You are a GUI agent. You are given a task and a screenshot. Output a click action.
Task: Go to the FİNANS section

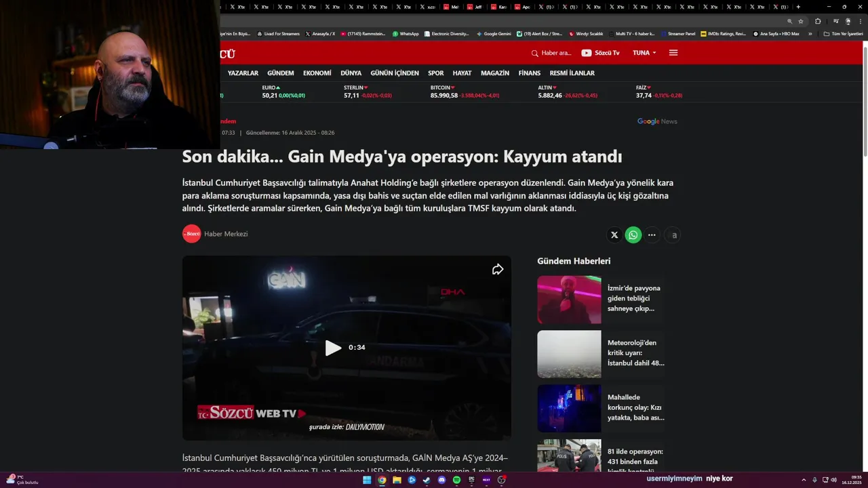tap(530, 73)
